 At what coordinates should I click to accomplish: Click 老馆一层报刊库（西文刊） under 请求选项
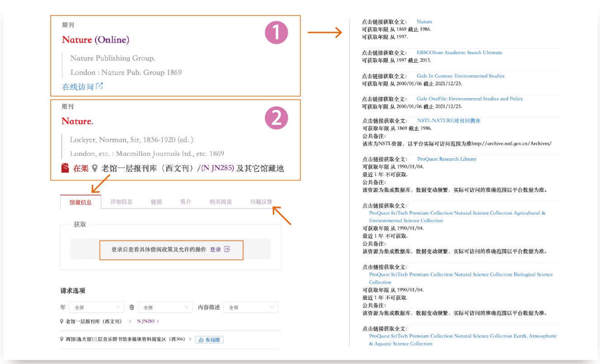click(x=94, y=321)
